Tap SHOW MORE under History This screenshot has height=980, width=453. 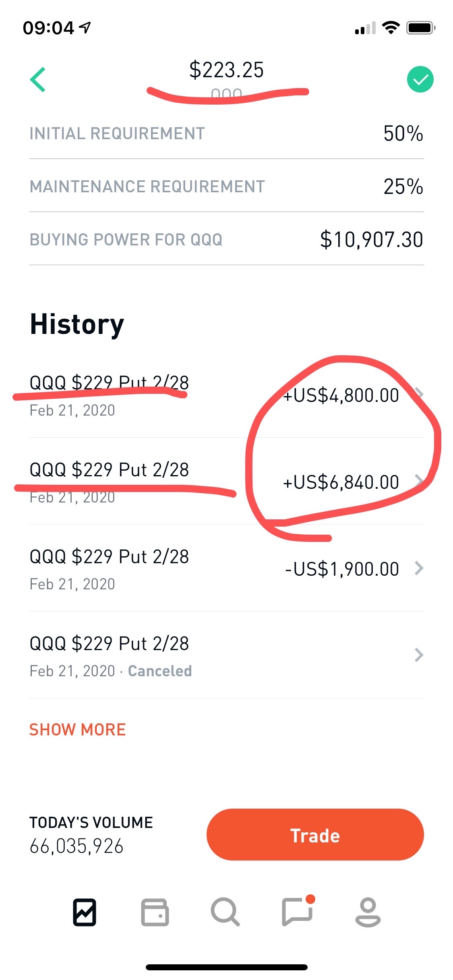coord(78,729)
